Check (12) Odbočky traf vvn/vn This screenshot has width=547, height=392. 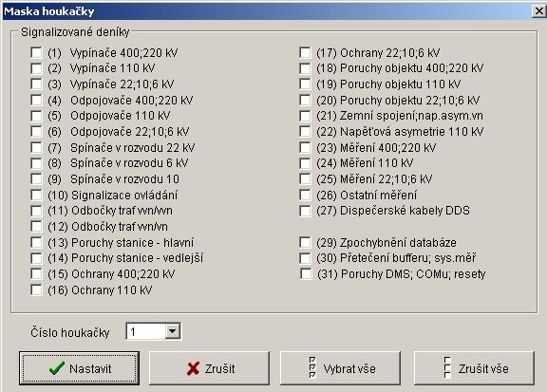pyautogui.click(x=36, y=227)
